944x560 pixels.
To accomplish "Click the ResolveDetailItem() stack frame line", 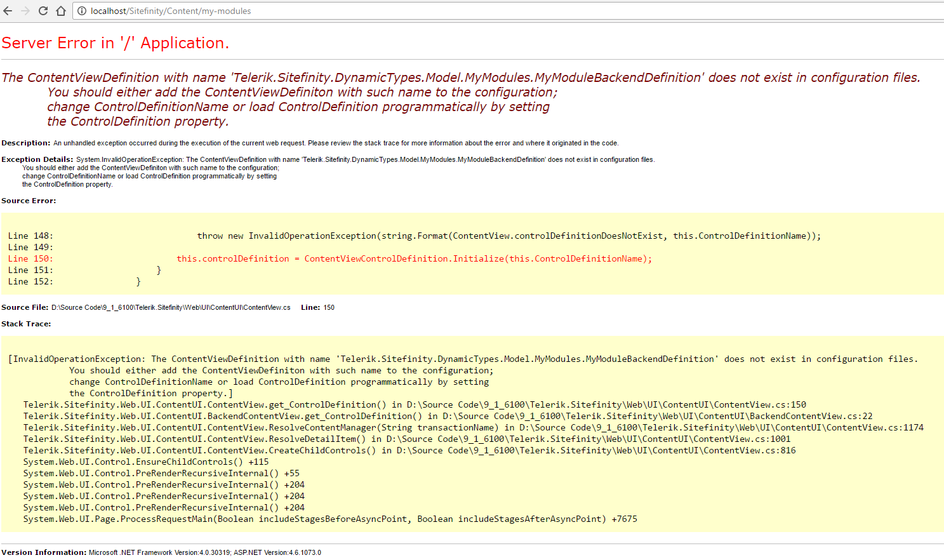I will coord(407,439).
